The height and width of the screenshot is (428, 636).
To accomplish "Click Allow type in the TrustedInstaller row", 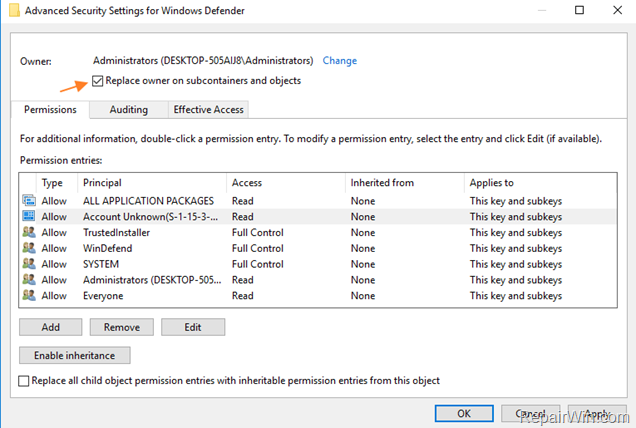I will coord(54,232).
